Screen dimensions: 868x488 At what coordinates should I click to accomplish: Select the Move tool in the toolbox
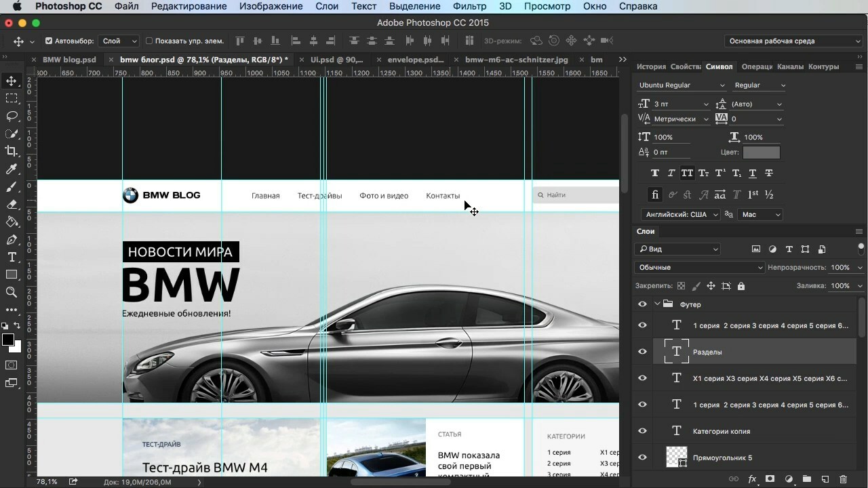(12, 81)
